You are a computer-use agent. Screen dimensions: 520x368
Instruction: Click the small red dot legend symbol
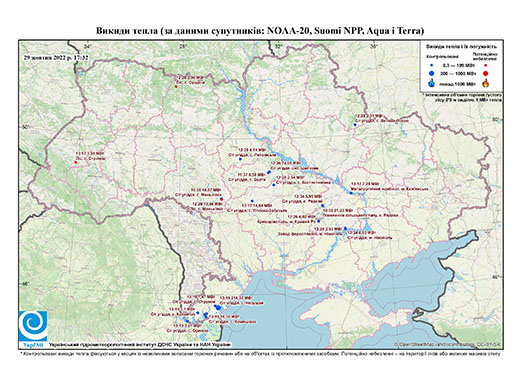click(x=486, y=66)
